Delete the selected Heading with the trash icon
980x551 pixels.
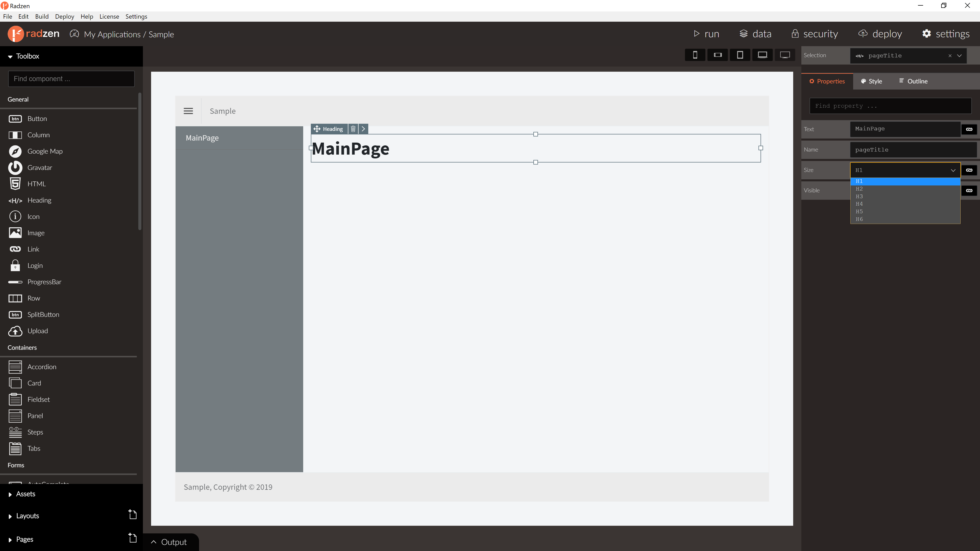[353, 129]
